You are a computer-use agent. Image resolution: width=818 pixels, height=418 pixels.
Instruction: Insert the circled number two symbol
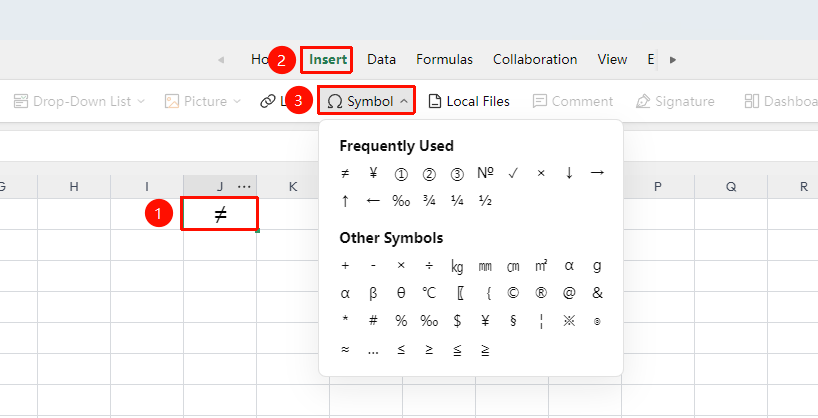[429, 174]
